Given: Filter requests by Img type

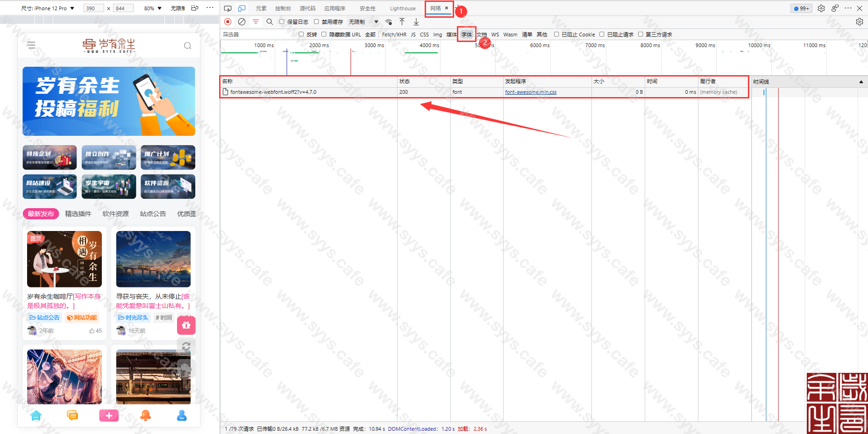Looking at the screenshot, I should tap(437, 35).
